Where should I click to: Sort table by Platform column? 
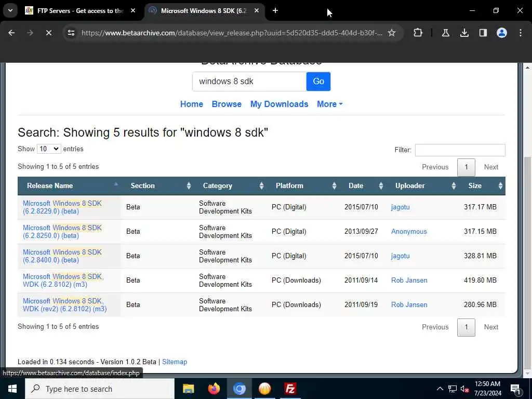click(303, 186)
